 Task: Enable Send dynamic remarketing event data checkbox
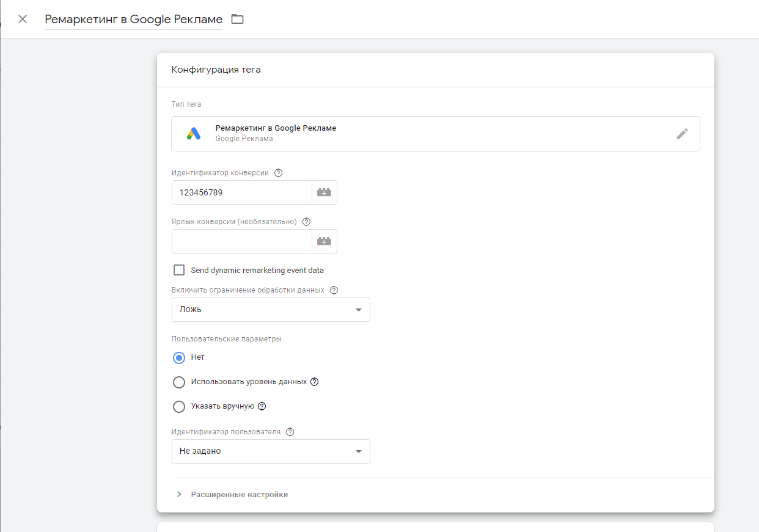click(179, 270)
